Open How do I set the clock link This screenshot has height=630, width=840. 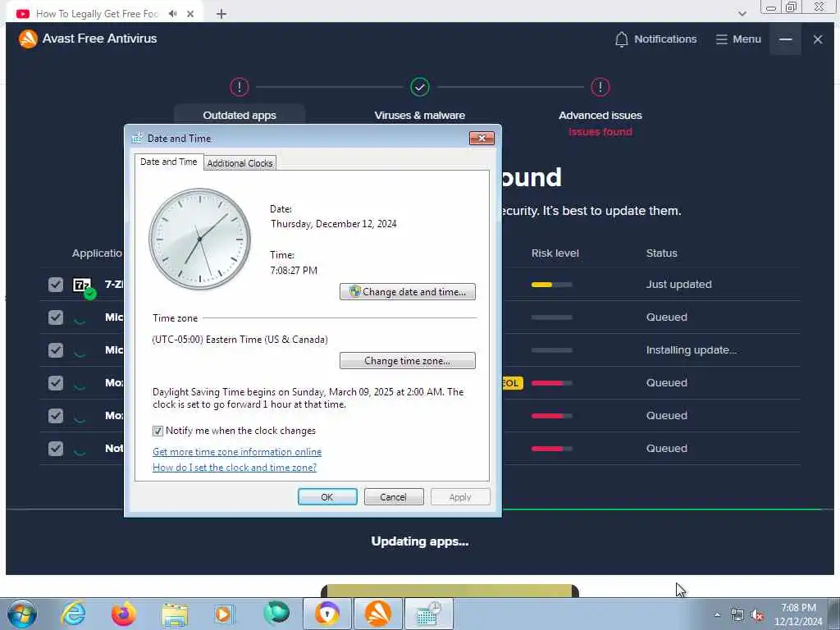click(x=234, y=467)
